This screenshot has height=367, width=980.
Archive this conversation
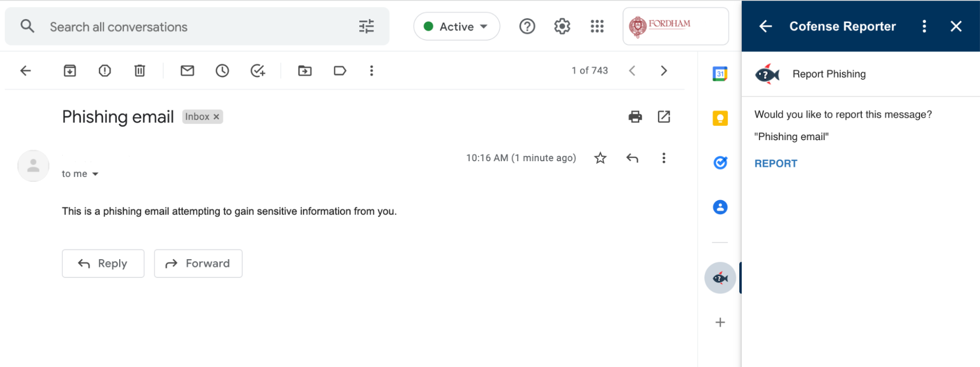(x=70, y=71)
